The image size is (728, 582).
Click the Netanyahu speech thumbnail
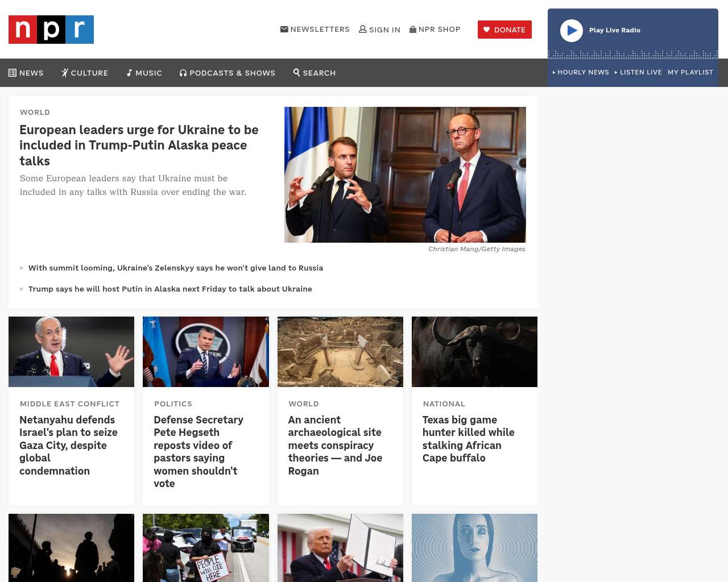coord(71,352)
